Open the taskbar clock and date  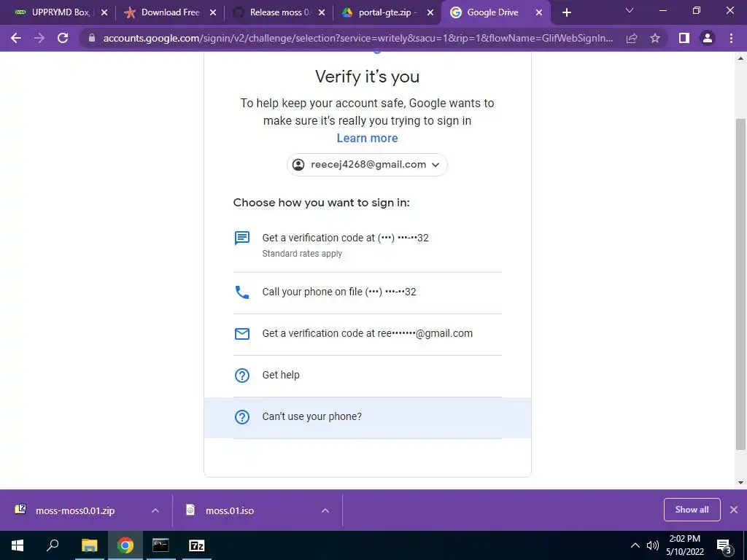684,545
